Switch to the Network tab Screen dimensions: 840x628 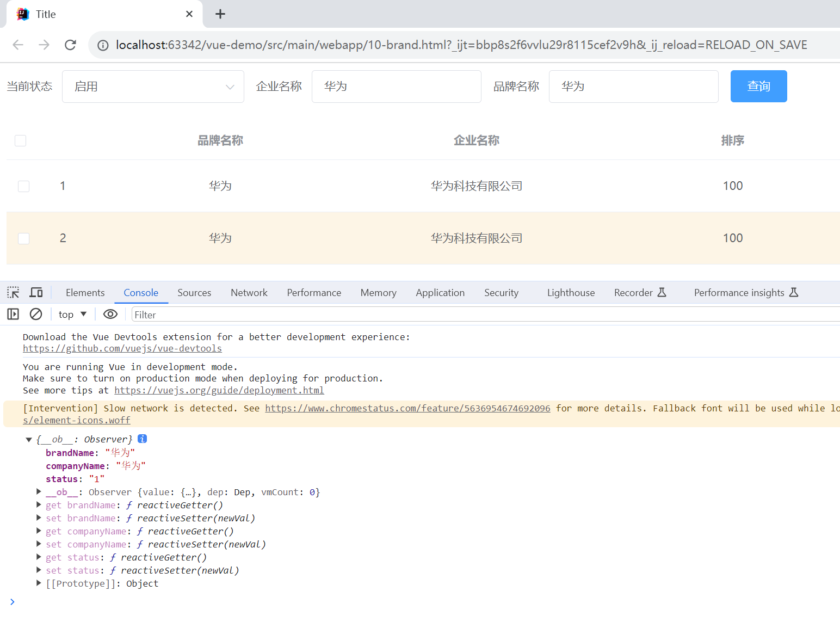click(249, 292)
